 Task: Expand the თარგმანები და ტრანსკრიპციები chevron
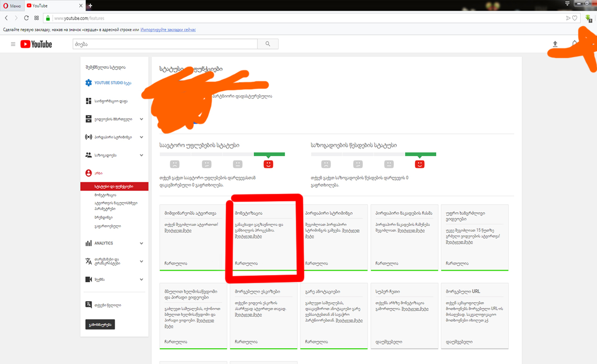(x=142, y=261)
